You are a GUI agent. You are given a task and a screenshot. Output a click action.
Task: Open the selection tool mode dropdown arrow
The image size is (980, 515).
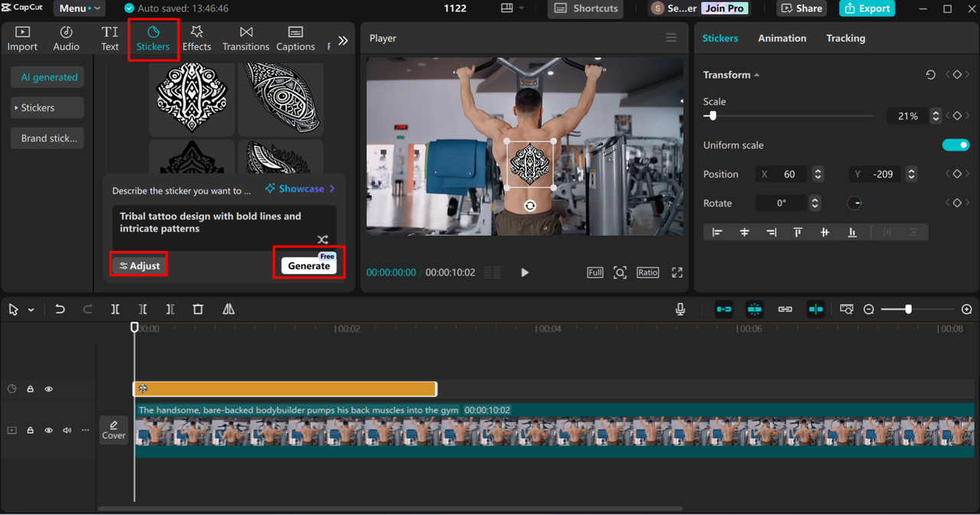(31, 310)
